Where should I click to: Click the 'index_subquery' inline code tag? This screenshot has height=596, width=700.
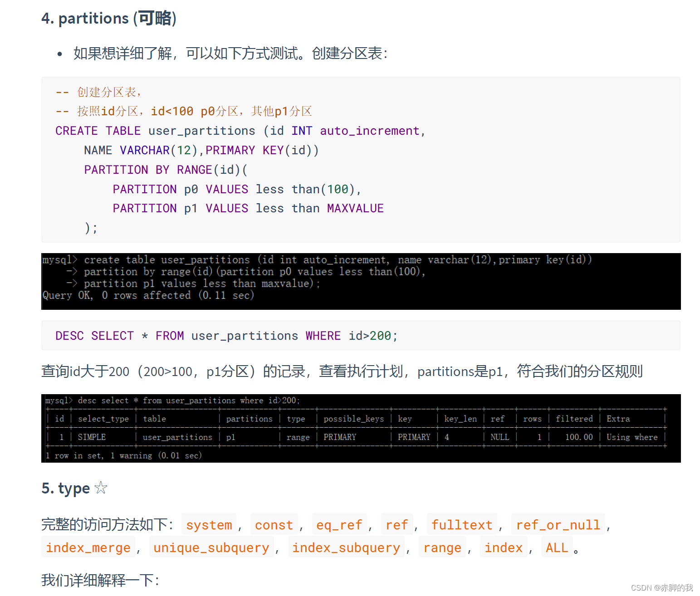click(x=346, y=547)
